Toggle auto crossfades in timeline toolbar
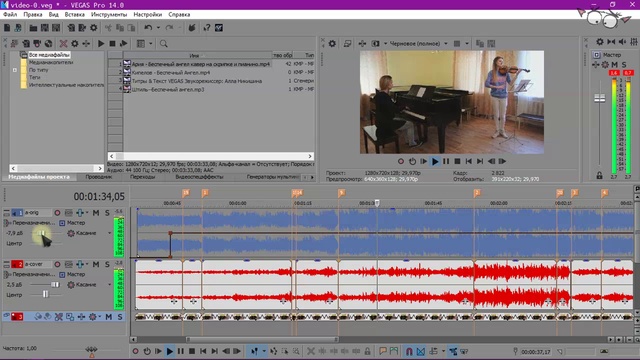This screenshot has width=640, height=360. [x=421, y=351]
